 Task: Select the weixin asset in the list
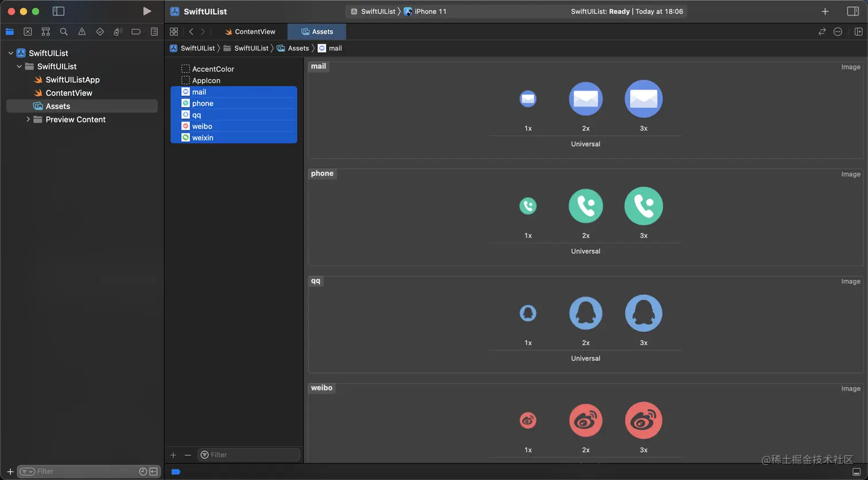click(234, 138)
